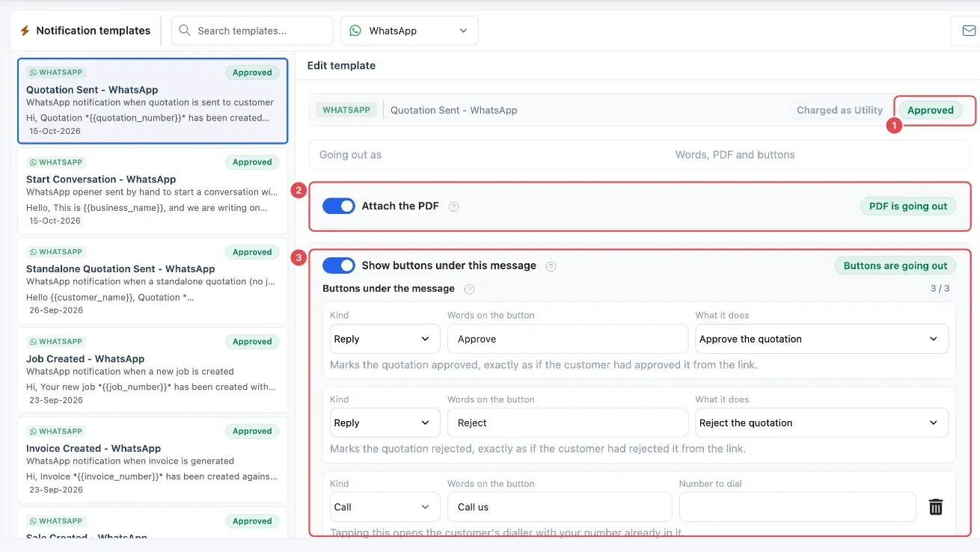Click the Words, PDF and buttons text
This screenshot has width=980, height=552.
coord(735,155)
